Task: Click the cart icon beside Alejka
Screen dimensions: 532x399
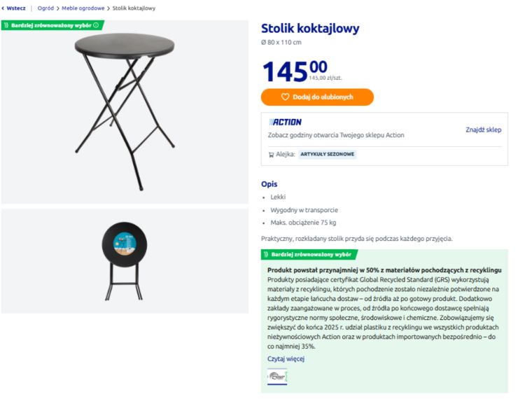Action: pos(271,155)
